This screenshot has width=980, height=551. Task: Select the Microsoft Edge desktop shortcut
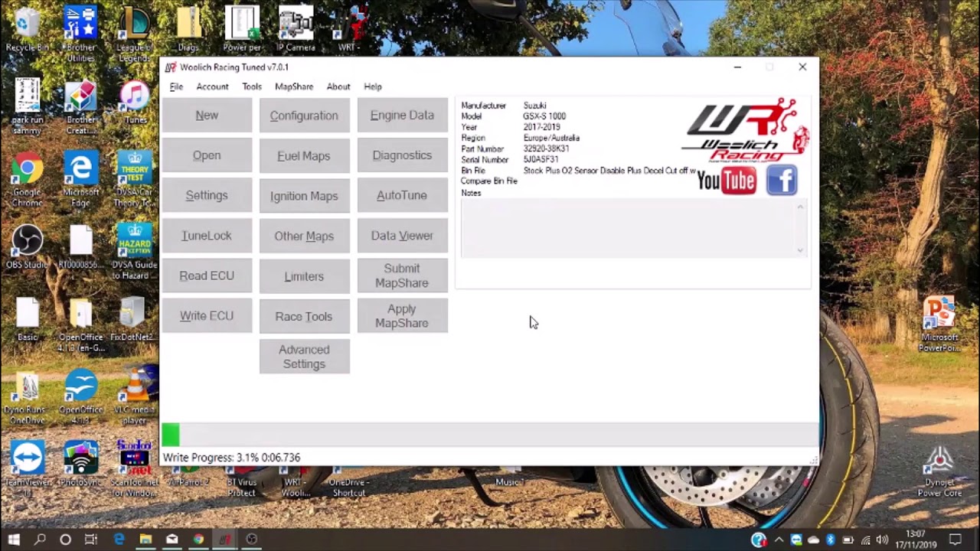[x=80, y=180]
